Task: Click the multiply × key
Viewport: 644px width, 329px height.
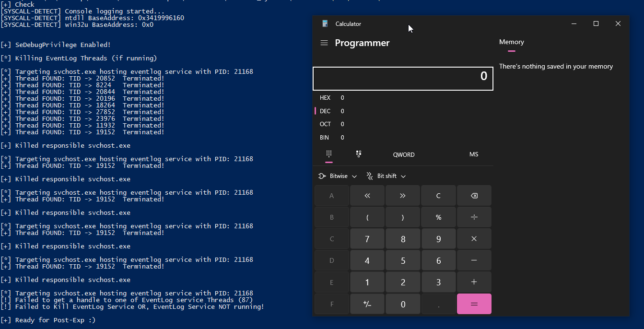Action: click(474, 239)
